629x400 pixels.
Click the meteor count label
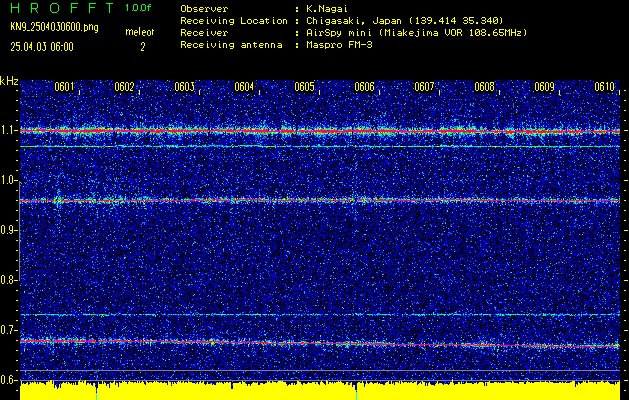[140, 32]
